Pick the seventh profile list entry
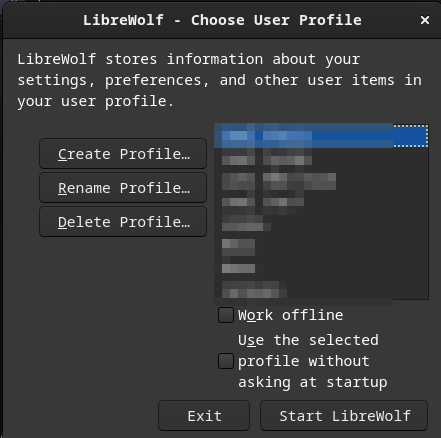The height and width of the screenshot is (438, 441). pos(321,267)
